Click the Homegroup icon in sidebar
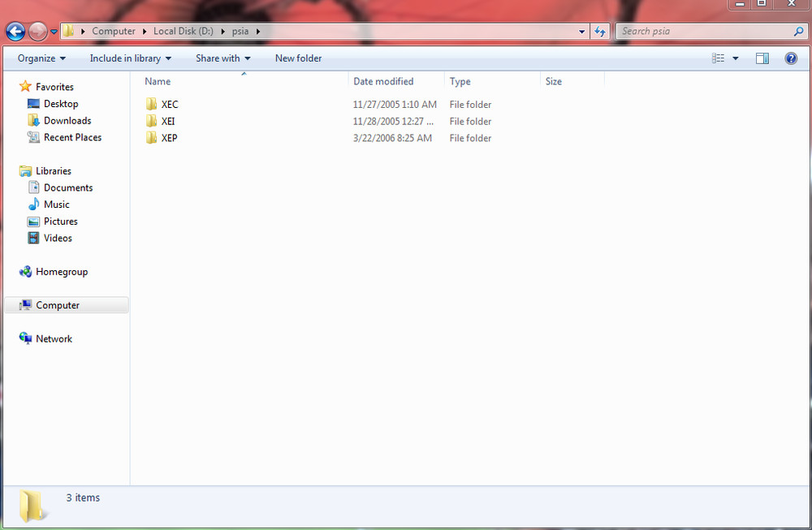Screen dimensions: 812x530 (x=25, y=272)
